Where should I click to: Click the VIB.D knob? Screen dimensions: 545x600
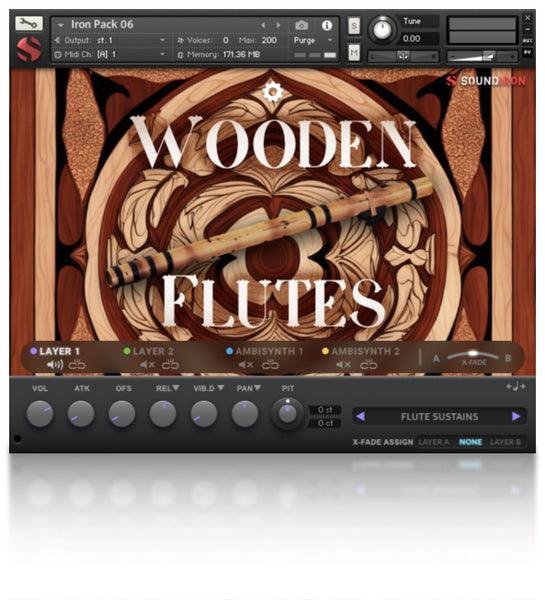[204, 414]
